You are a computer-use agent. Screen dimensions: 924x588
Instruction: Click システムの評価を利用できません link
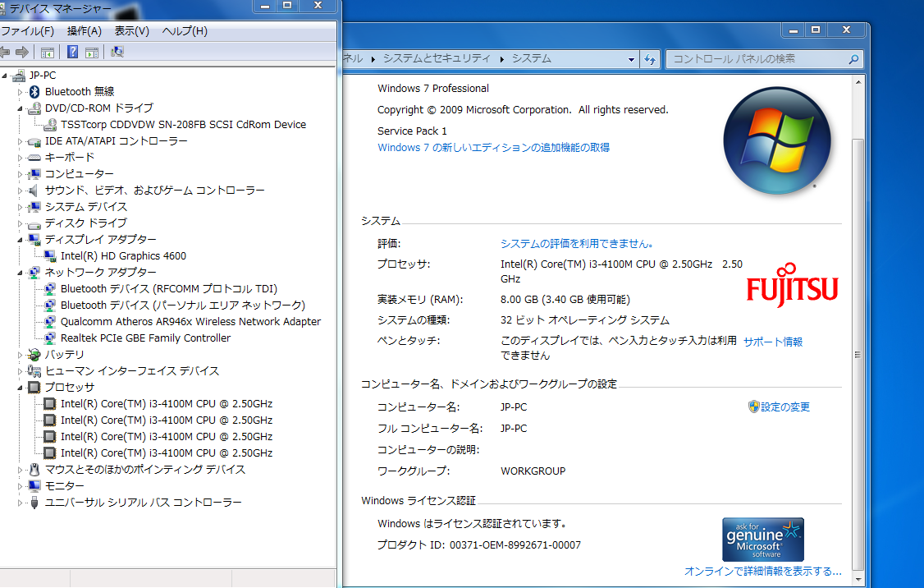pyautogui.click(x=577, y=244)
